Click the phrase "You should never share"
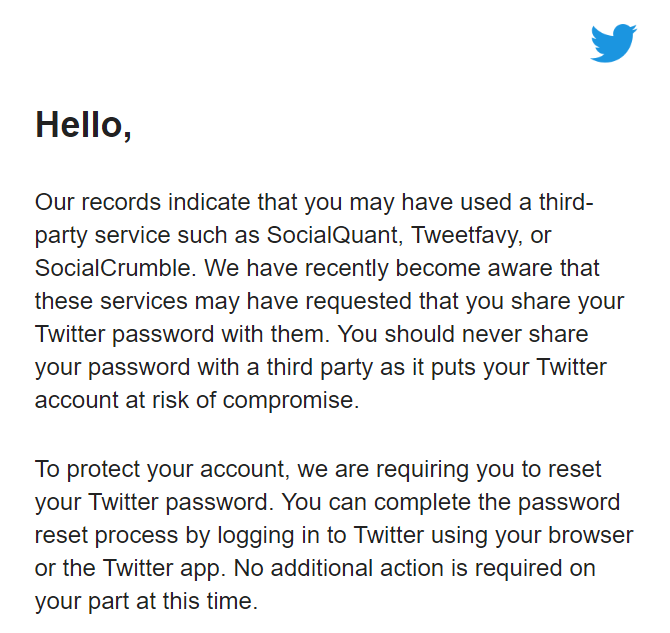Image resolution: width=670 pixels, height=633 pixels. click(463, 334)
